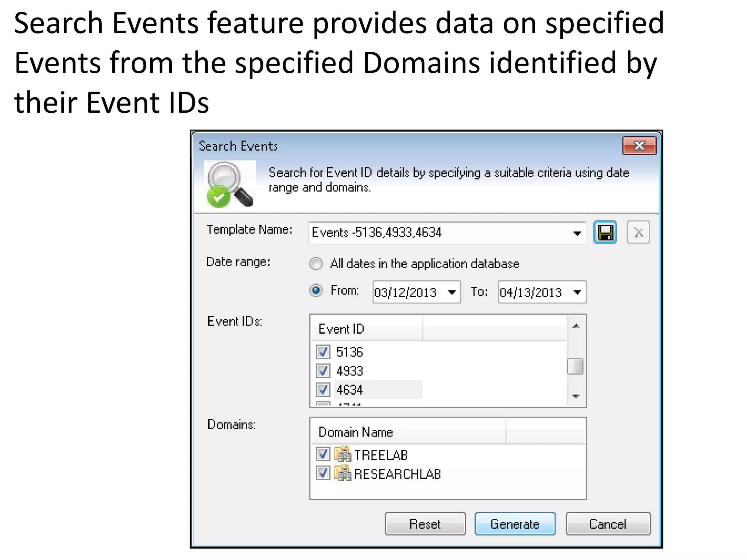Uncheck Event ID 4933
Viewport: 747px width, 560px height.
[x=323, y=371]
